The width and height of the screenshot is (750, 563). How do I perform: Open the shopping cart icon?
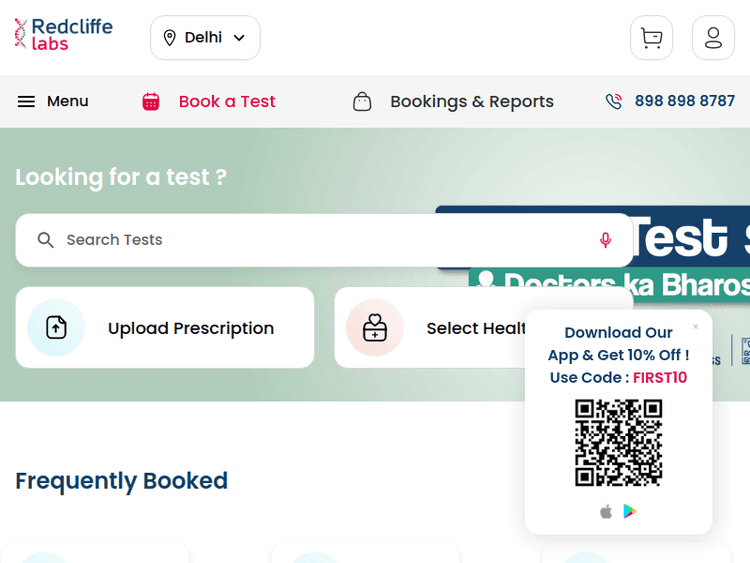(651, 38)
